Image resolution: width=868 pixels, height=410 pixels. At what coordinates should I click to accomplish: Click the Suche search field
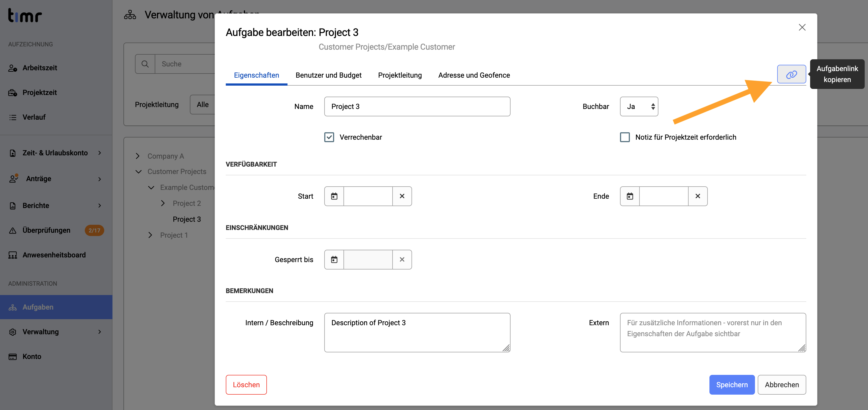(185, 64)
